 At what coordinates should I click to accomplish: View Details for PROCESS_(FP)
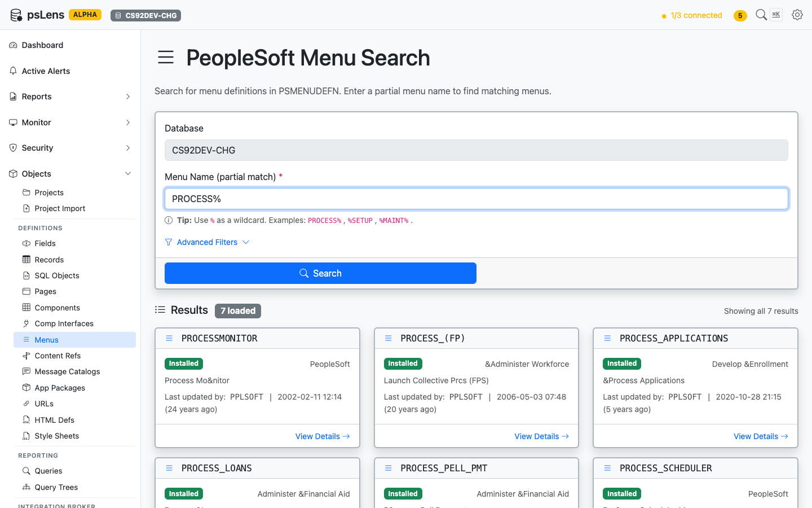tap(542, 436)
